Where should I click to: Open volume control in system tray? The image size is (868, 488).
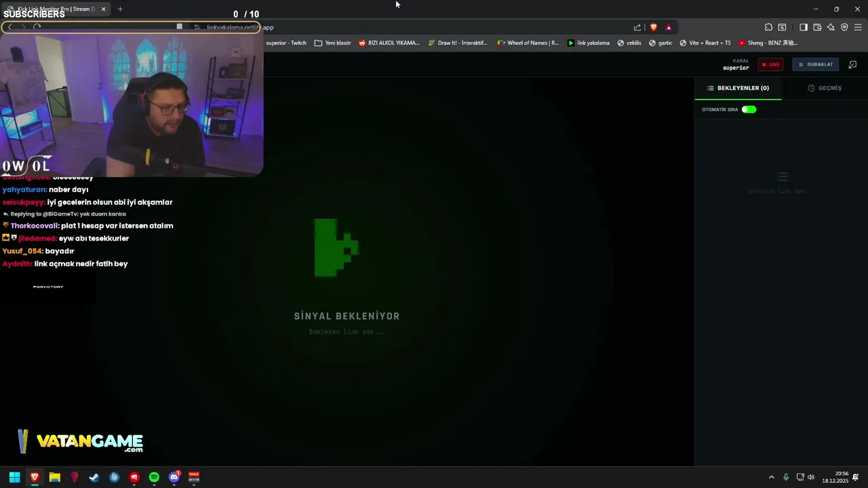coord(811,477)
